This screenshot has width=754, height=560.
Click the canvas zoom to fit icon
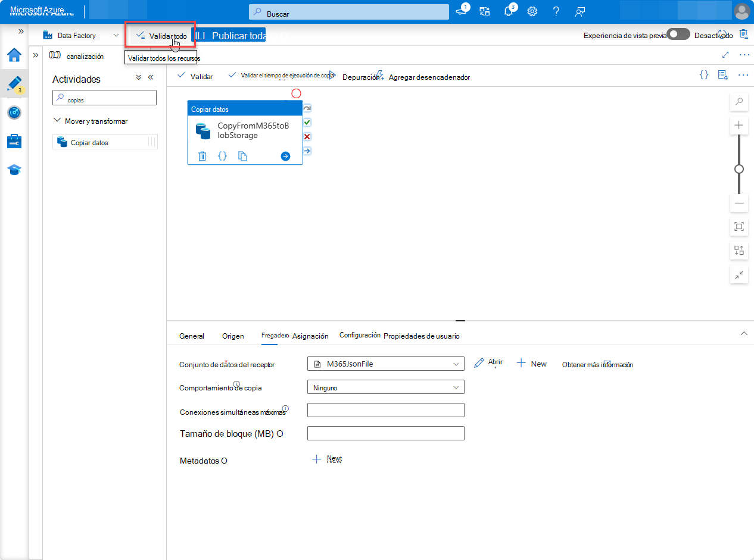739,227
